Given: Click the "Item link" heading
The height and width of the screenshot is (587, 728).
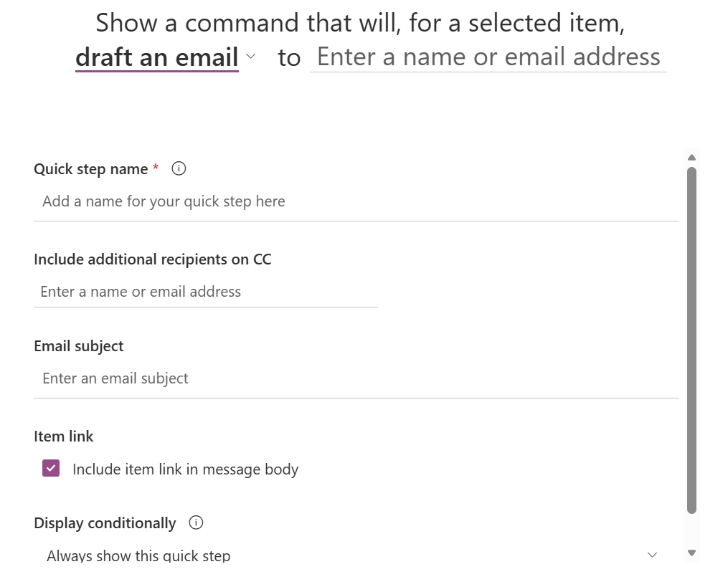Looking at the screenshot, I should 64,436.
